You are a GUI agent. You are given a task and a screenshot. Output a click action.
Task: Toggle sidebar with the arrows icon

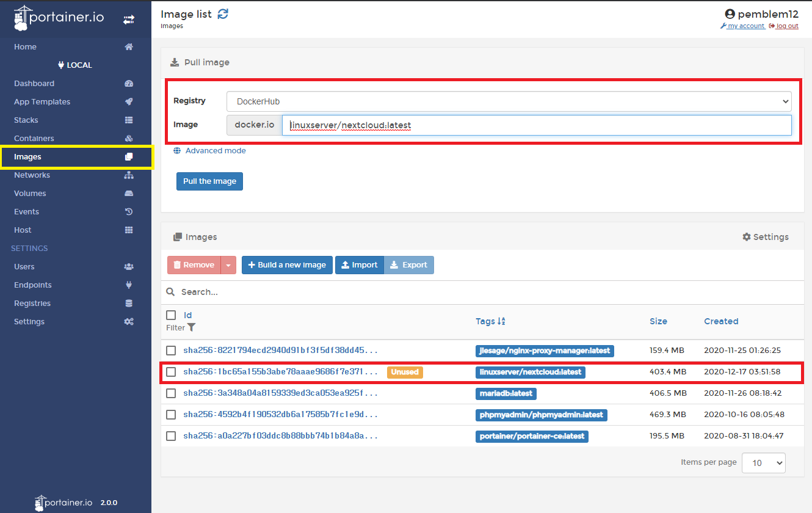click(129, 20)
